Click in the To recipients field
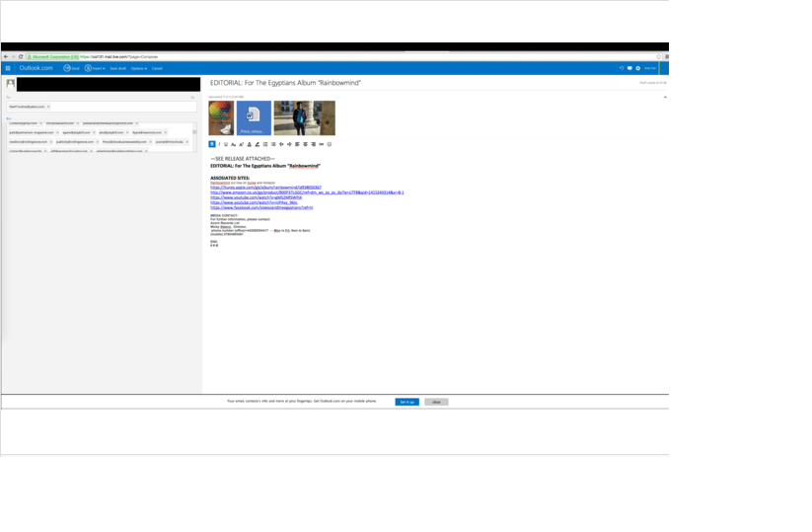 click(x=102, y=107)
